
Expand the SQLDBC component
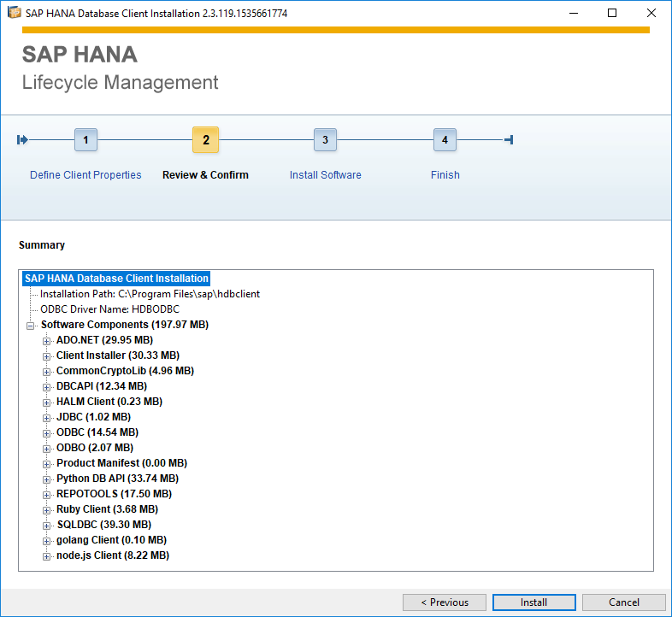(46, 526)
